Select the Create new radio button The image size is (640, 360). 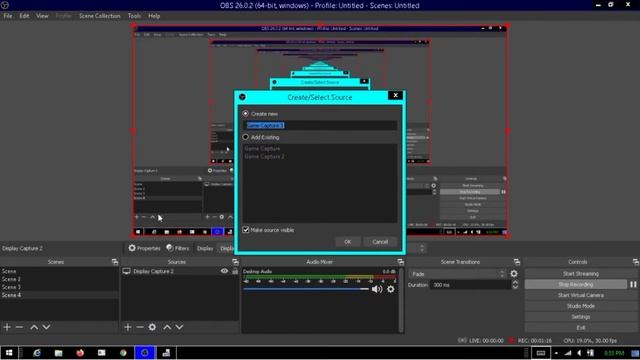click(x=245, y=113)
